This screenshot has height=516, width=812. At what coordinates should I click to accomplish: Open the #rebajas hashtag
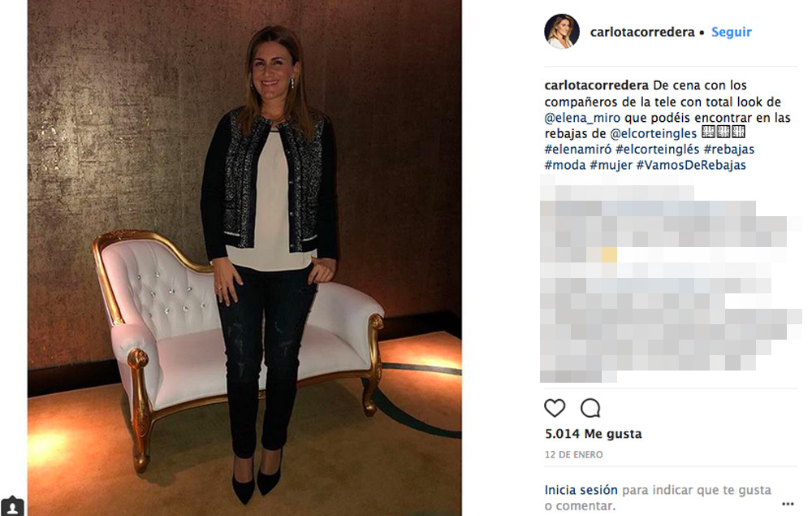pos(728,150)
